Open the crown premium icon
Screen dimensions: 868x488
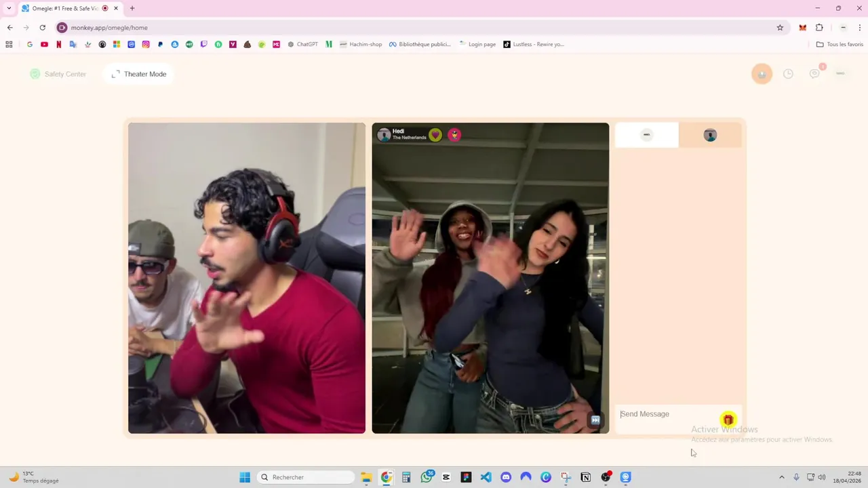coord(762,74)
